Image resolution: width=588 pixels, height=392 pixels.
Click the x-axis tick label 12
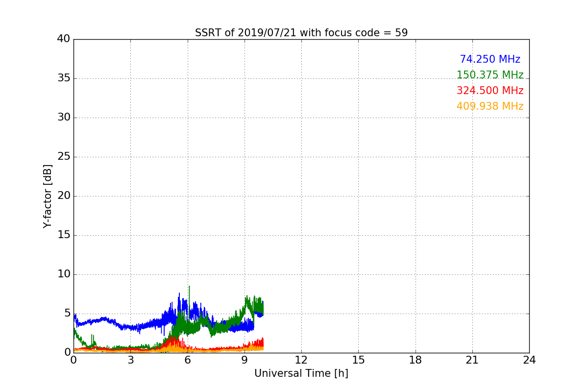pyautogui.click(x=301, y=360)
